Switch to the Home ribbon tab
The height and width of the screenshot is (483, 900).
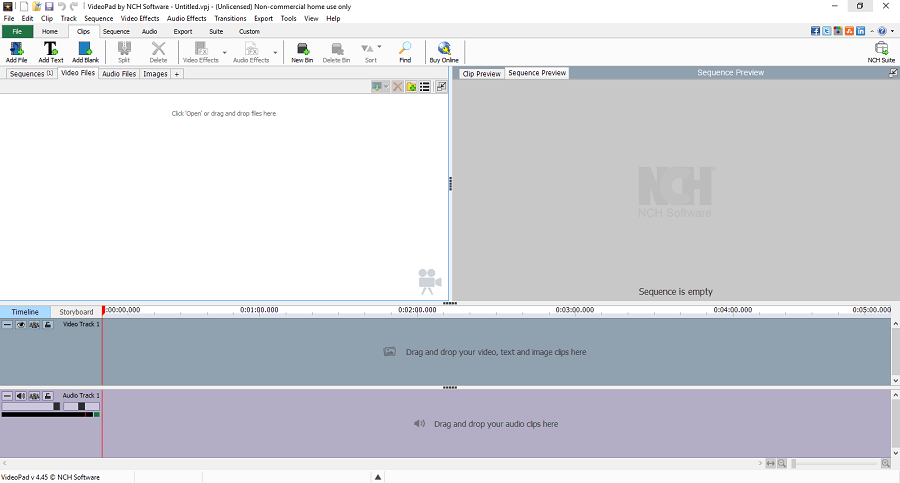pyautogui.click(x=50, y=32)
